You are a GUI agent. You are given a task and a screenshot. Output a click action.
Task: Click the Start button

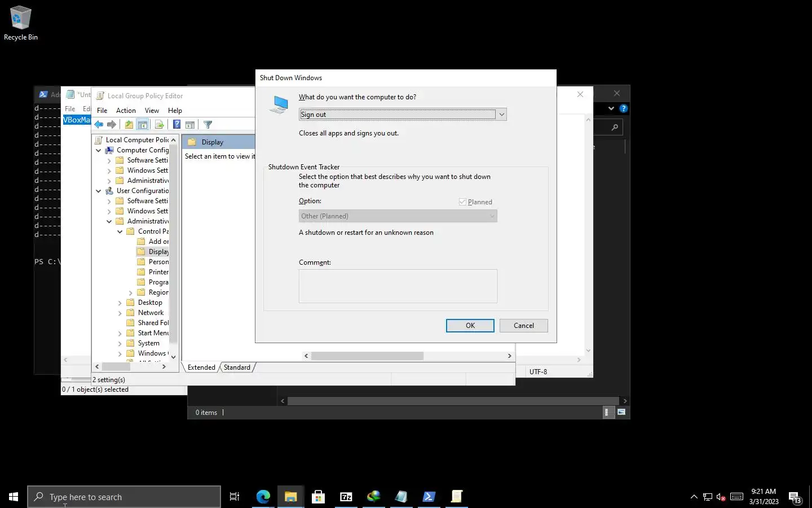14,497
